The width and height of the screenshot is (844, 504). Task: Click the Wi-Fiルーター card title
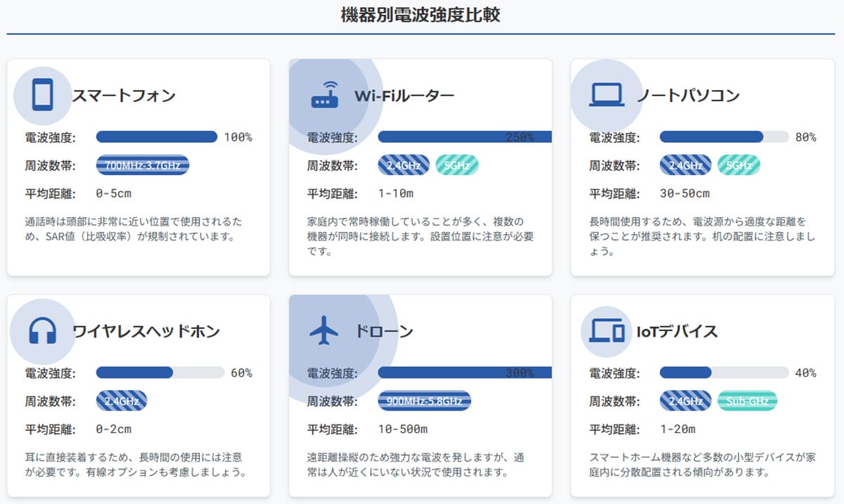(x=404, y=96)
